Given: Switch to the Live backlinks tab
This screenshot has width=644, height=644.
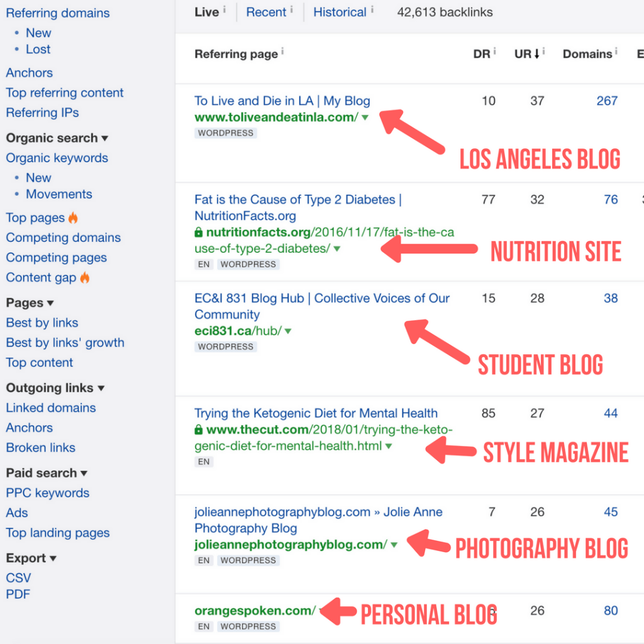Looking at the screenshot, I should (206, 13).
